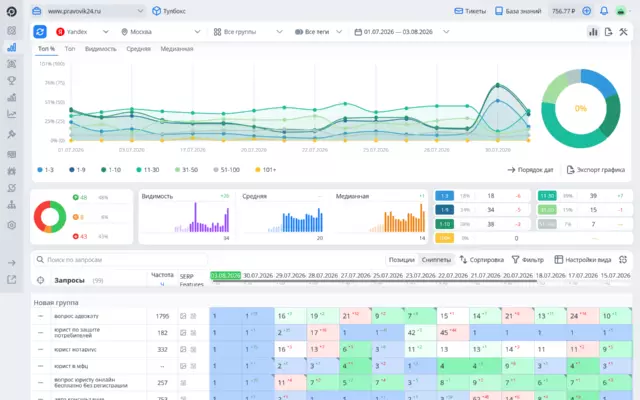The image size is (640, 400).
Task: Open the notifications bell
Action: (604, 11)
